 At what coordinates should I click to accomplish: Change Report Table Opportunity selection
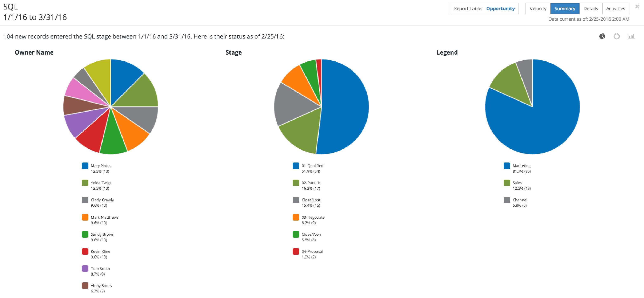pos(500,8)
